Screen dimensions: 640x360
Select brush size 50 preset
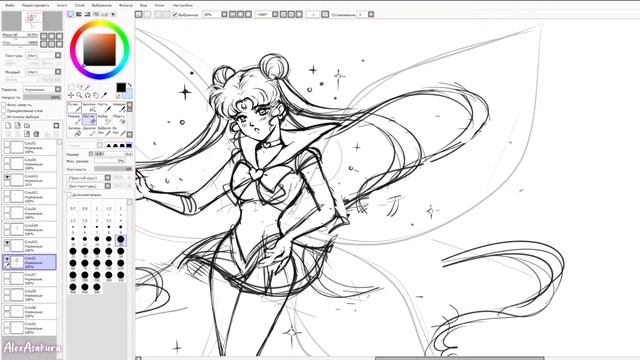120,251
